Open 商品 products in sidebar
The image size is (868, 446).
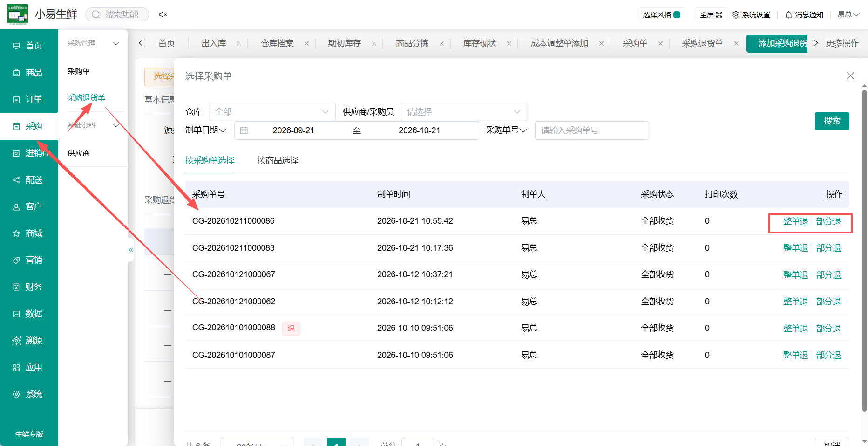29,73
